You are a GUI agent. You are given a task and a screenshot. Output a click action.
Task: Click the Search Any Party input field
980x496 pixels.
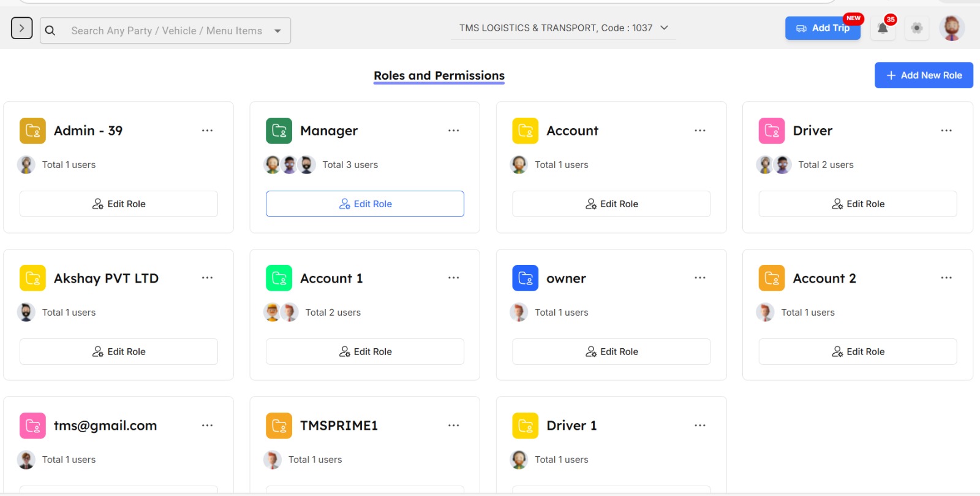click(x=167, y=31)
